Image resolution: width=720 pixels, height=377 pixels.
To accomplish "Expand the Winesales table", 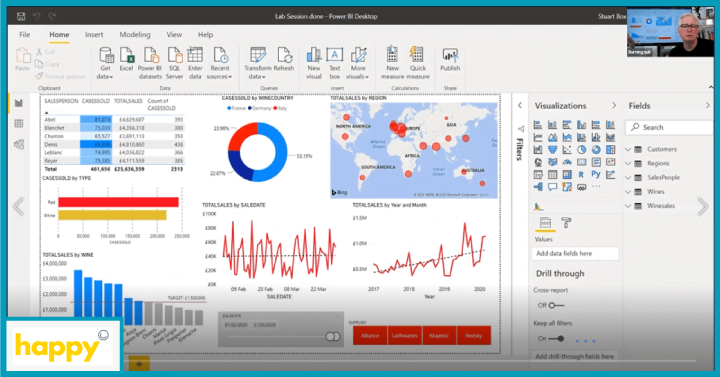I will [628, 206].
